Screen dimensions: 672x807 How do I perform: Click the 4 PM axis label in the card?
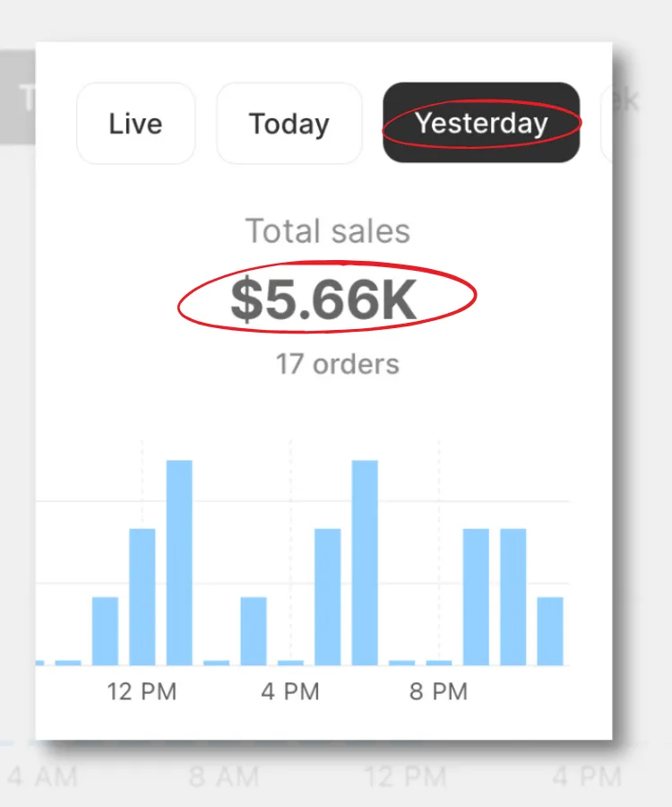(290, 691)
